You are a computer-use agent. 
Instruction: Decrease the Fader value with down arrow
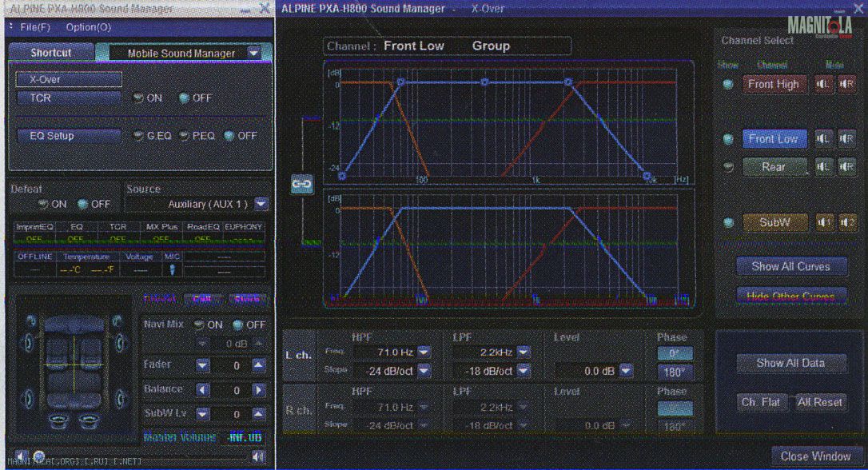202,365
